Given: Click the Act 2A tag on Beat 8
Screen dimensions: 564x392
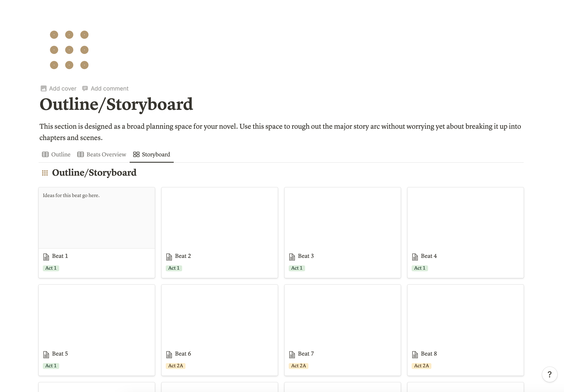Looking at the screenshot, I should tap(421, 366).
